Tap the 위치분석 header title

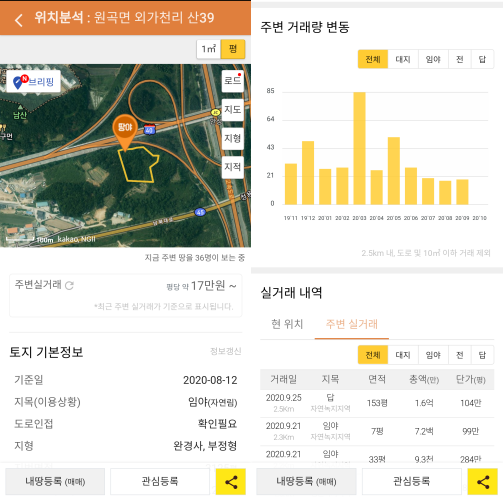pos(124,18)
